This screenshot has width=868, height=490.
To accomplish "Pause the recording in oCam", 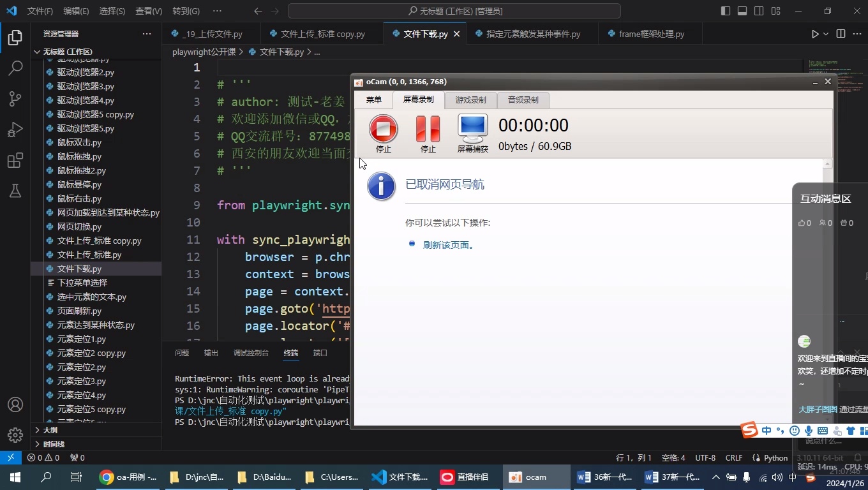I will 428,130.
